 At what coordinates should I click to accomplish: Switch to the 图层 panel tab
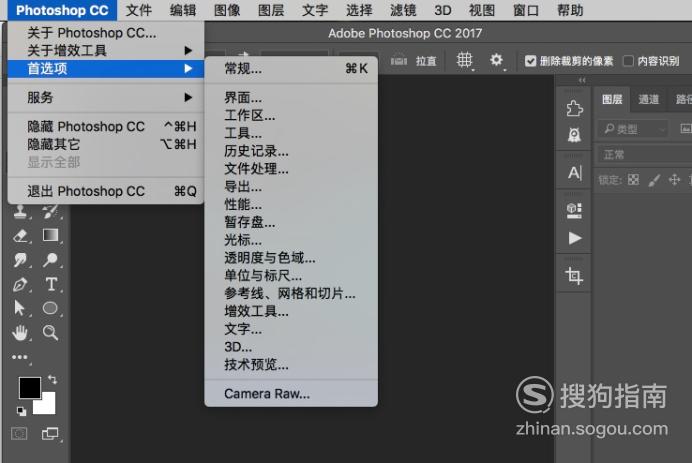click(x=612, y=99)
